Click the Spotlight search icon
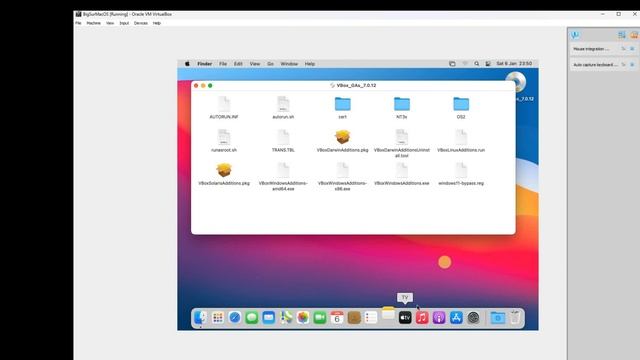This screenshot has width=640, height=360. [476, 64]
